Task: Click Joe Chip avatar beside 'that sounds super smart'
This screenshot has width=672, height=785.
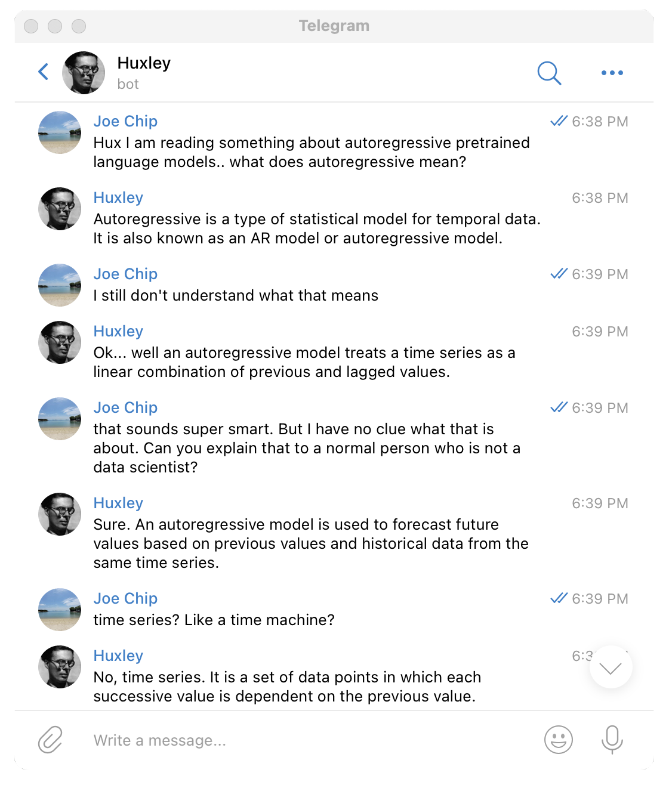Action: click(x=60, y=419)
